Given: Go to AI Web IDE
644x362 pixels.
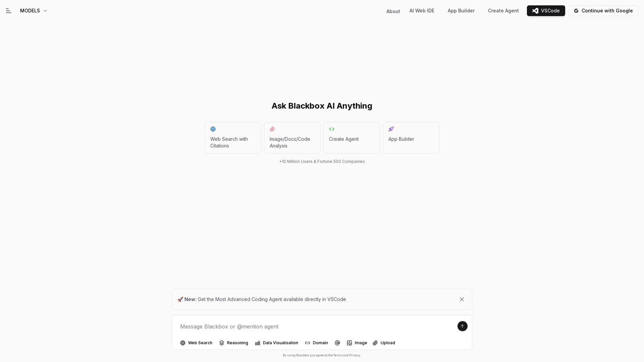Looking at the screenshot, I should (422, 11).
